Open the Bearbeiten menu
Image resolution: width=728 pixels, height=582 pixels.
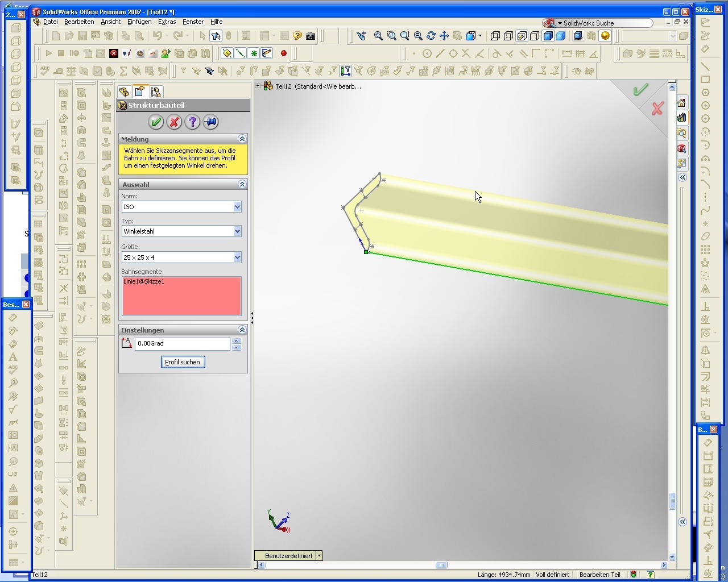pyautogui.click(x=79, y=22)
